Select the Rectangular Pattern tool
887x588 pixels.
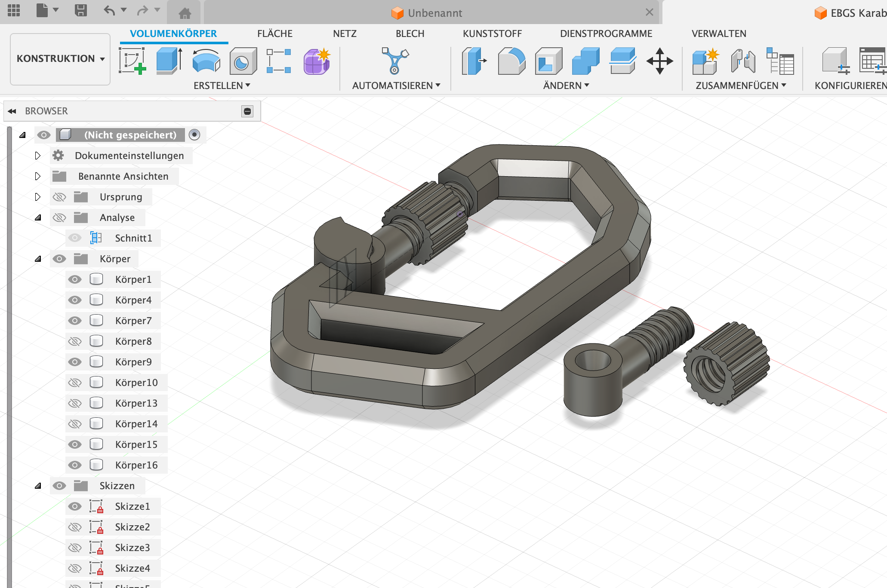(x=279, y=61)
